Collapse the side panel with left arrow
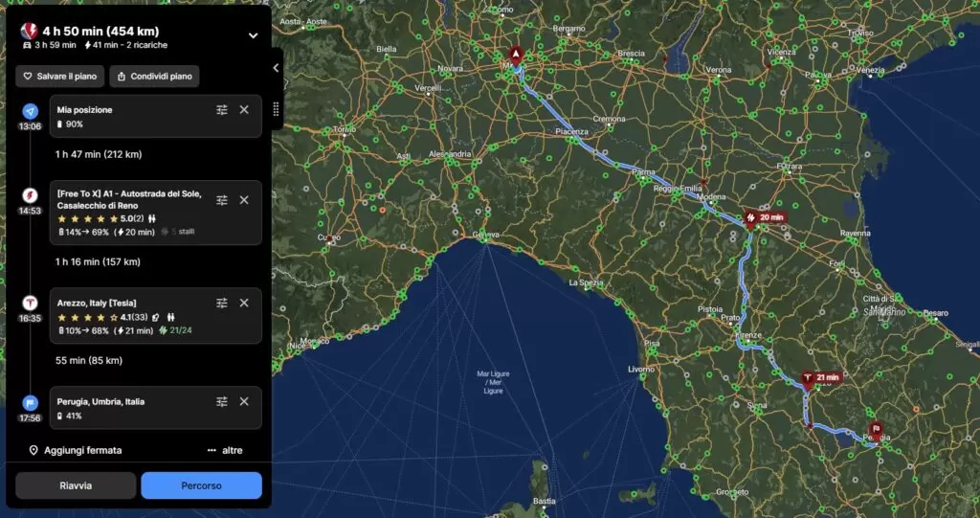Viewport: 980px width, 518px height. pyautogui.click(x=277, y=68)
